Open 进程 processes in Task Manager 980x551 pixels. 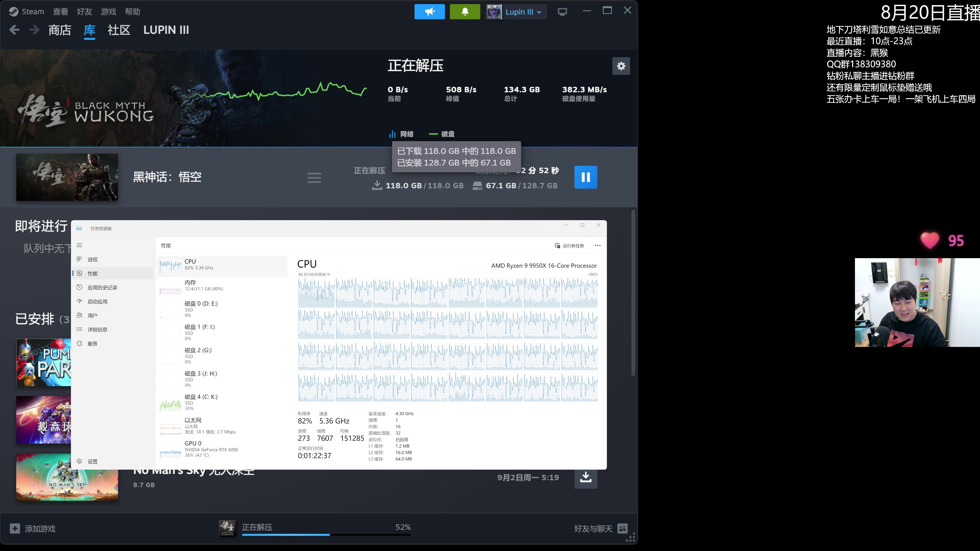113,259
